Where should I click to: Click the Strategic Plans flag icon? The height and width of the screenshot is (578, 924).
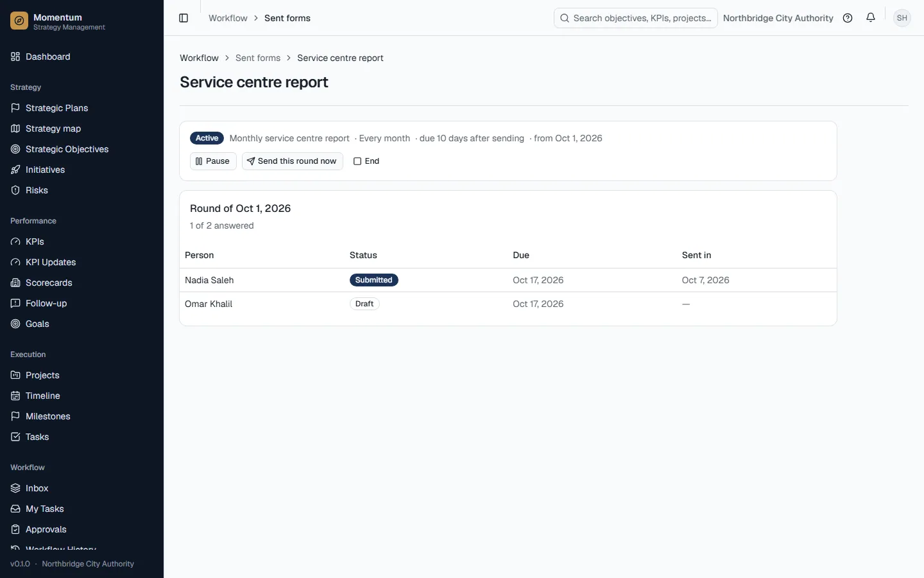point(15,108)
